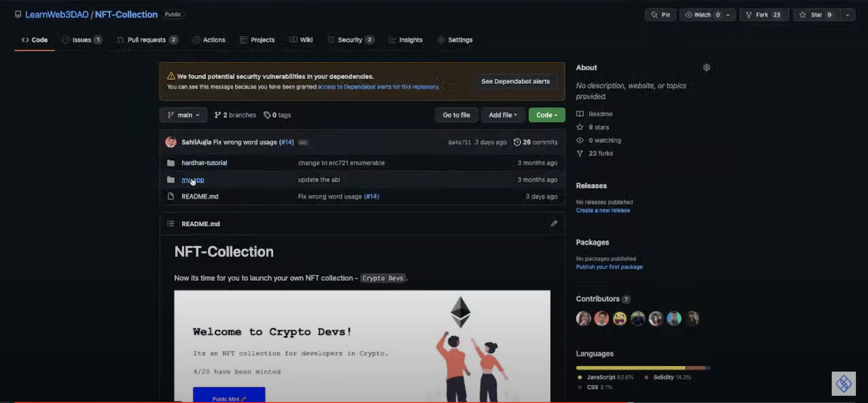Select the Issues tab
868x403 pixels.
(x=81, y=39)
